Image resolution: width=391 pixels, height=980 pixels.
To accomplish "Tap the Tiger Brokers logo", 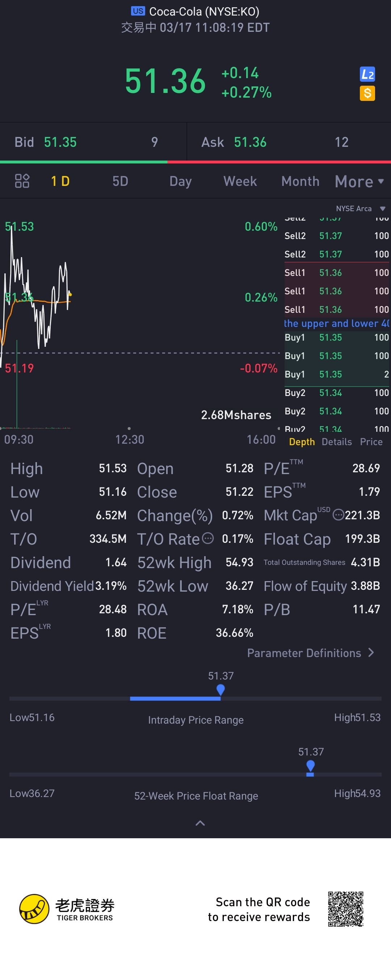I will pyautogui.click(x=67, y=909).
